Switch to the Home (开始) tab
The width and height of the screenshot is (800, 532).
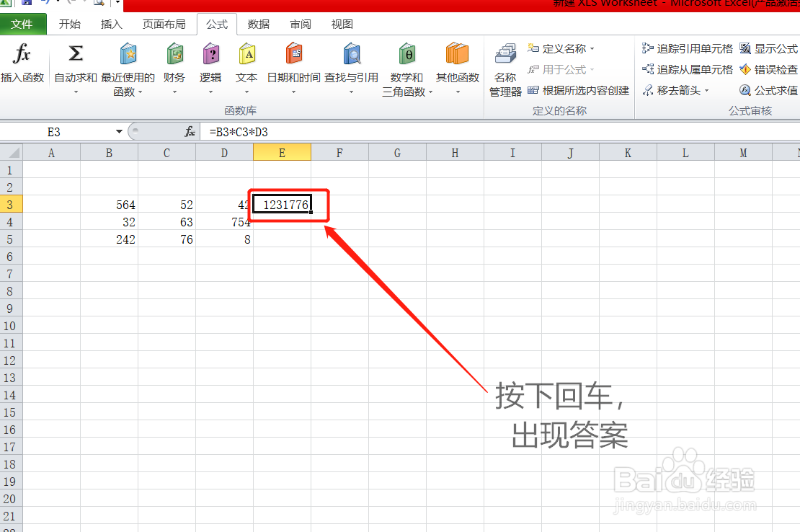(70, 24)
